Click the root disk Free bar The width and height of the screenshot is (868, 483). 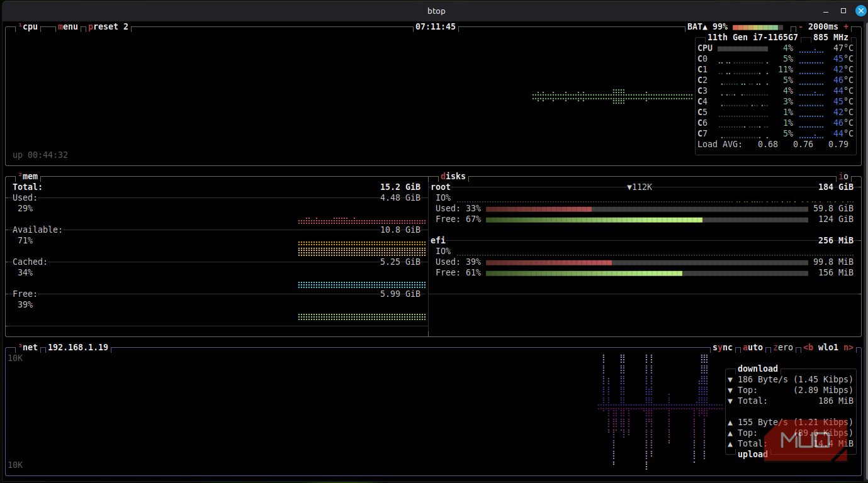point(647,219)
